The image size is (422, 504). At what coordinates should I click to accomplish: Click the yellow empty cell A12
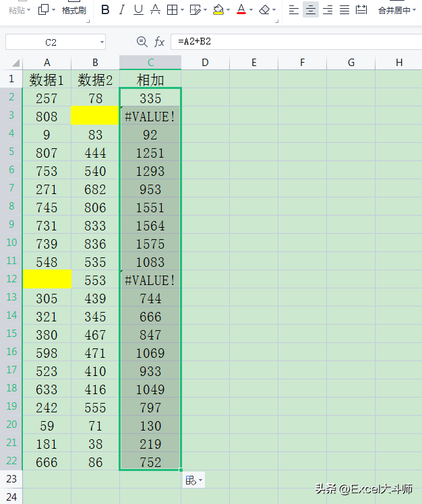(x=47, y=279)
